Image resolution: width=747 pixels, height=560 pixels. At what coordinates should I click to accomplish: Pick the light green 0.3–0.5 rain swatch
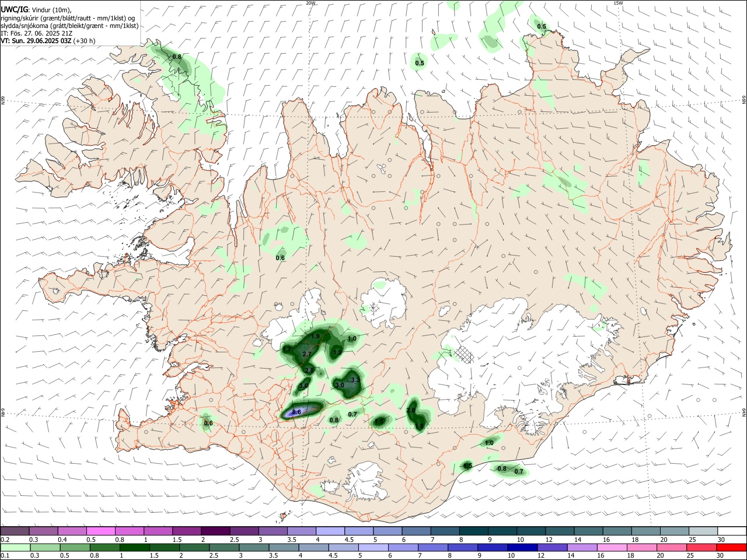(45, 547)
